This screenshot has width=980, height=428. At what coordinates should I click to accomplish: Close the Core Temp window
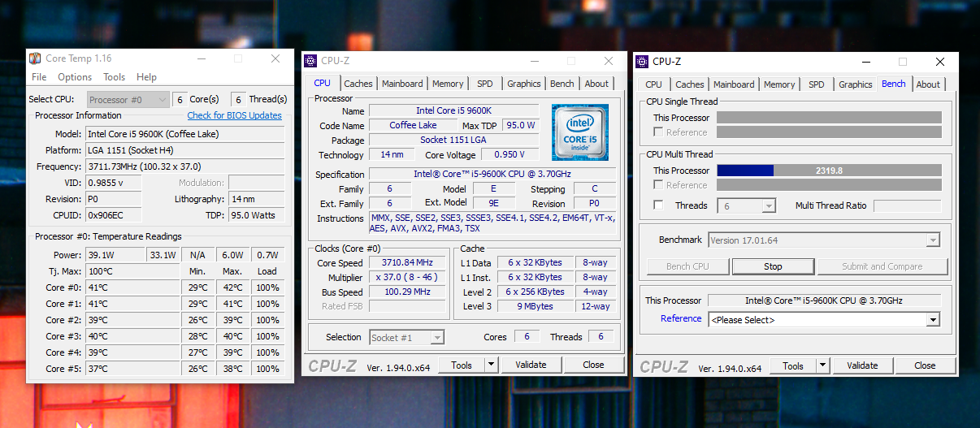275,58
